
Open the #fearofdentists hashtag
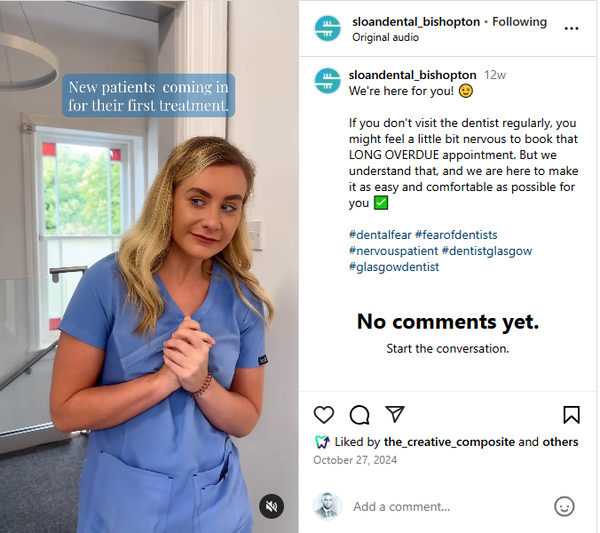coord(456,235)
